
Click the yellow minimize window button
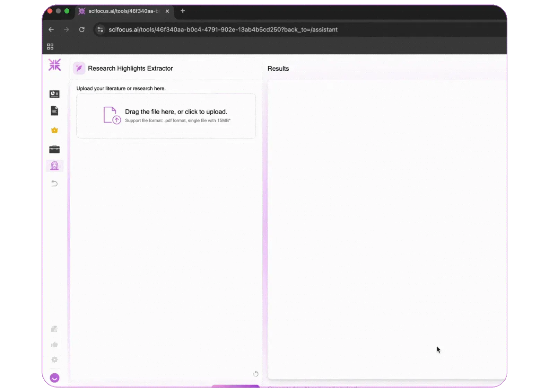pyautogui.click(x=58, y=11)
